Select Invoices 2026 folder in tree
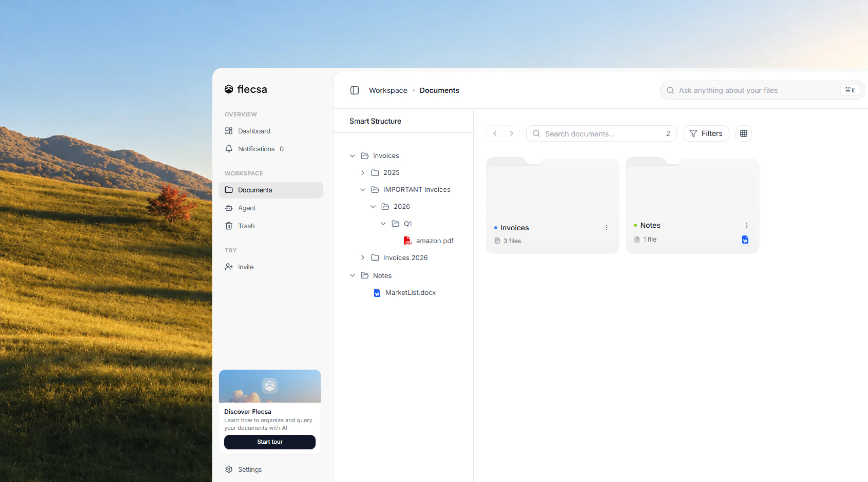This screenshot has height=482, width=868. (399, 257)
